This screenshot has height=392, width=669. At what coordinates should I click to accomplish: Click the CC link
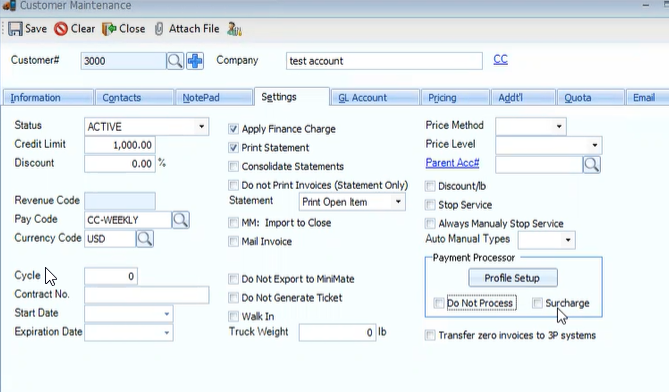click(x=500, y=59)
